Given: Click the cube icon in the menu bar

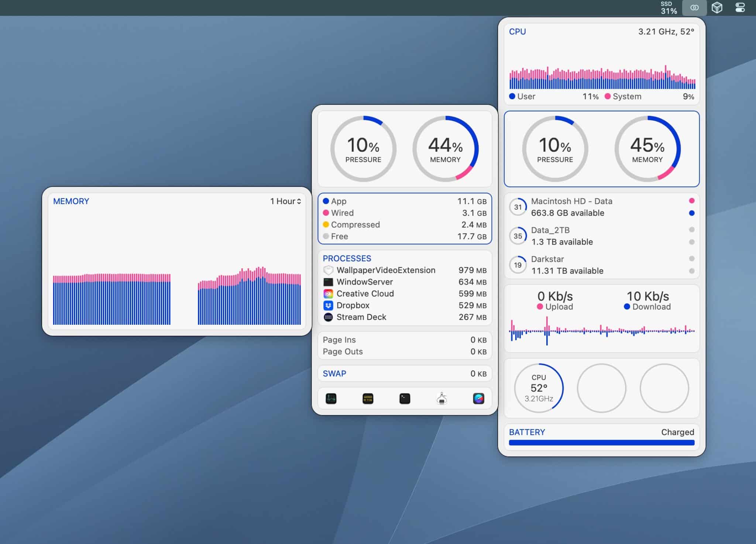Looking at the screenshot, I should [x=718, y=7].
